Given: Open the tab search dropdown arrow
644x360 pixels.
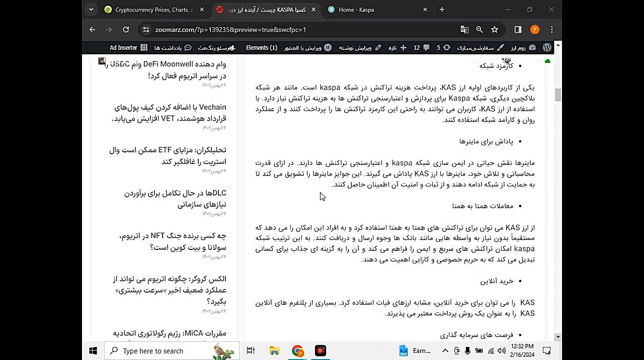Looking at the screenshot, I should [x=91, y=10].
